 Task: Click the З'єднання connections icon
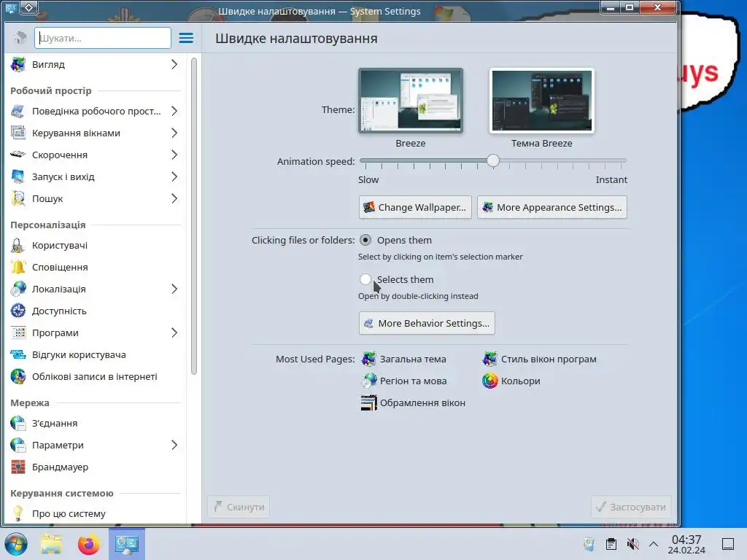pos(18,424)
